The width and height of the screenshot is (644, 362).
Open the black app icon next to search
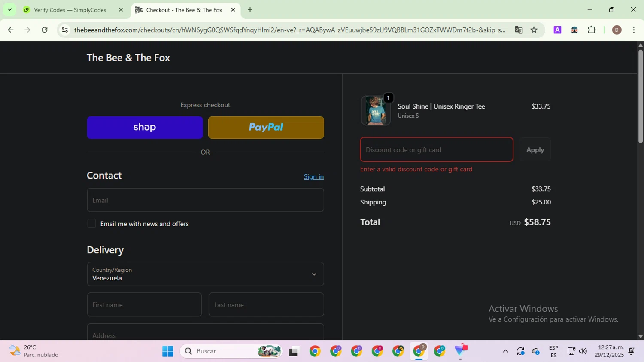click(293, 352)
